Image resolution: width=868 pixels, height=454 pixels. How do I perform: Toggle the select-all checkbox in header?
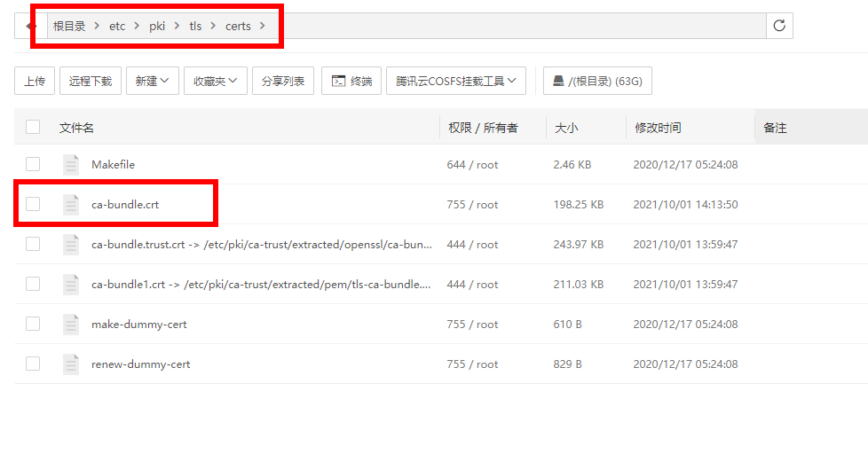click(x=33, y=127)
